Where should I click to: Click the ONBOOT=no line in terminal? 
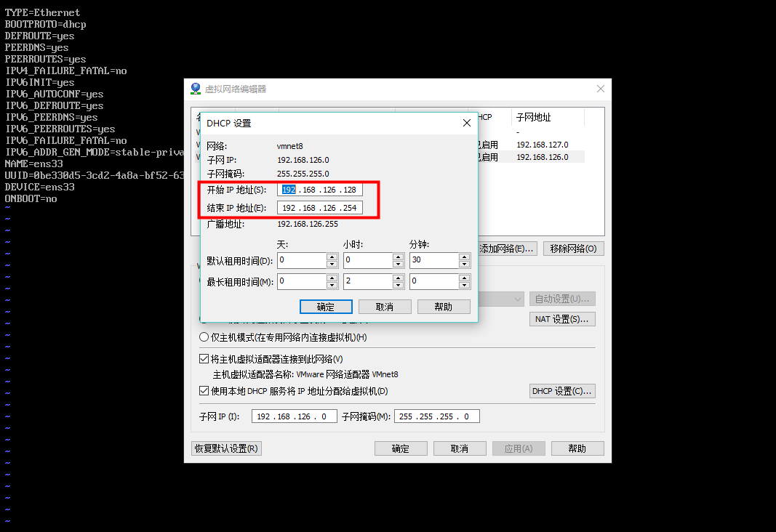tap(31, 198)
